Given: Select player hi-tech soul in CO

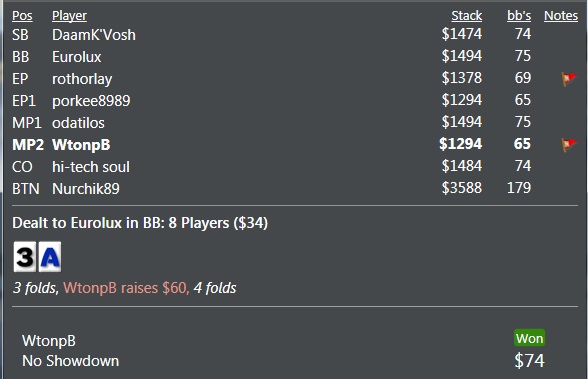Looking at the screenshot, I should point(91,167).
